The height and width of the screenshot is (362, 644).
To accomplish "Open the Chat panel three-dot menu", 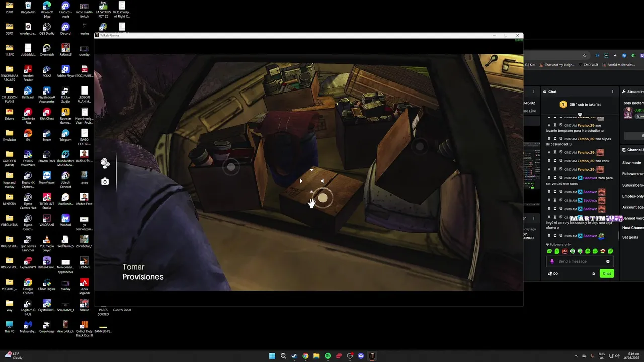I will pyautogui.click(x=612, y=92).
